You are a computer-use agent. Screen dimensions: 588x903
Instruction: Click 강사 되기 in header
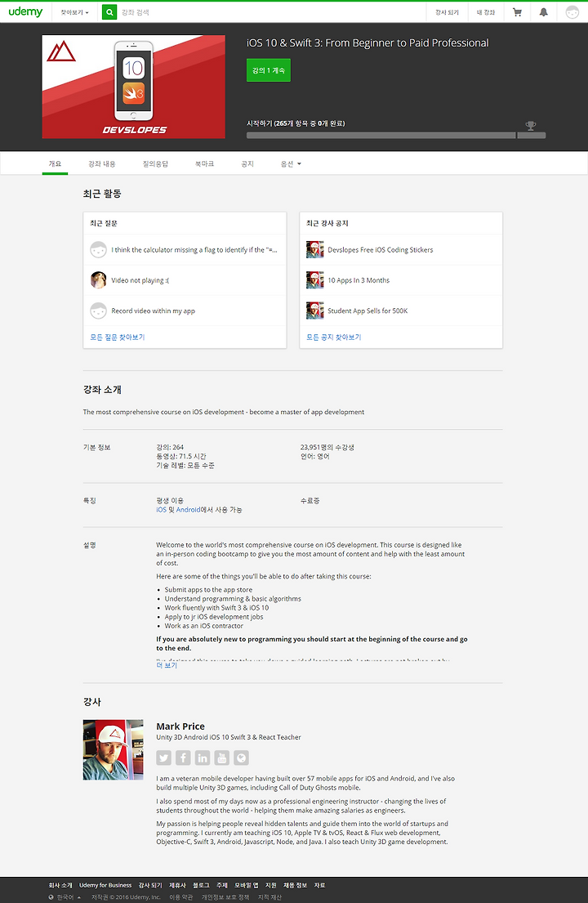(x=447, y=12)
